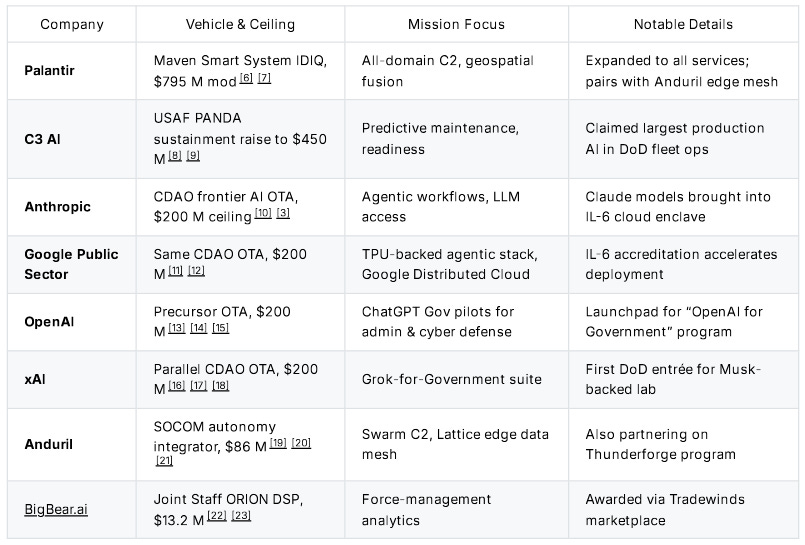805x545 pixels.
Task: Click citation 8 in the C3 AI row
Action: pyautogui.click(x=175, y=155)
